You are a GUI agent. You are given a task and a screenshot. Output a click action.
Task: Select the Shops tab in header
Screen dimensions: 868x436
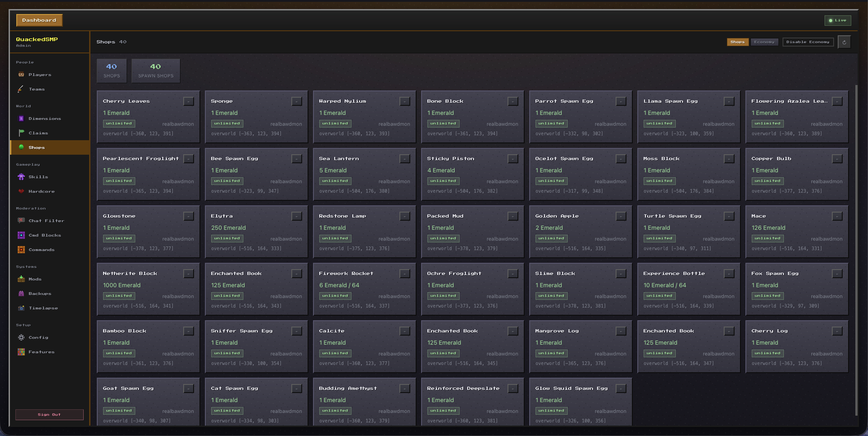coord(738,42)
